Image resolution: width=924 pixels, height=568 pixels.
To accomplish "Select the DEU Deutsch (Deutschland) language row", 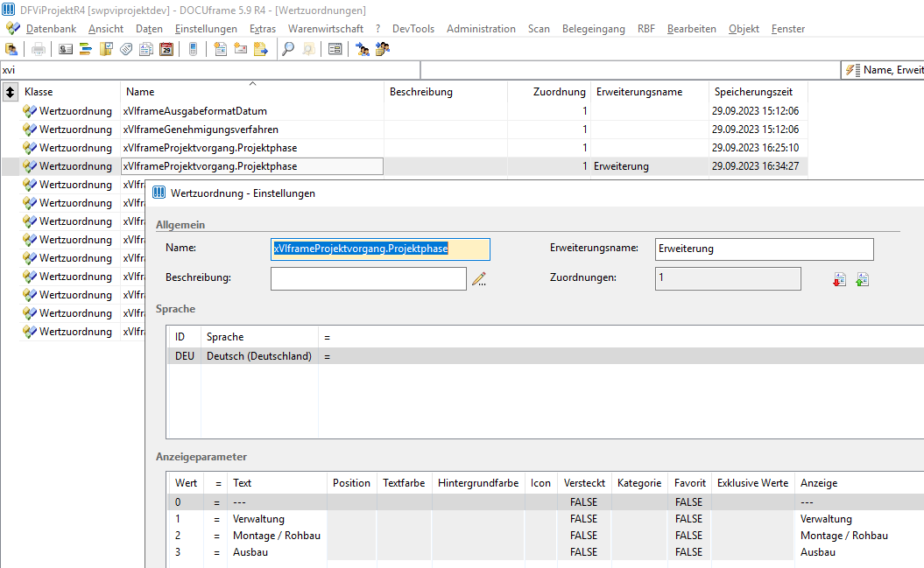I will [545, 356].
